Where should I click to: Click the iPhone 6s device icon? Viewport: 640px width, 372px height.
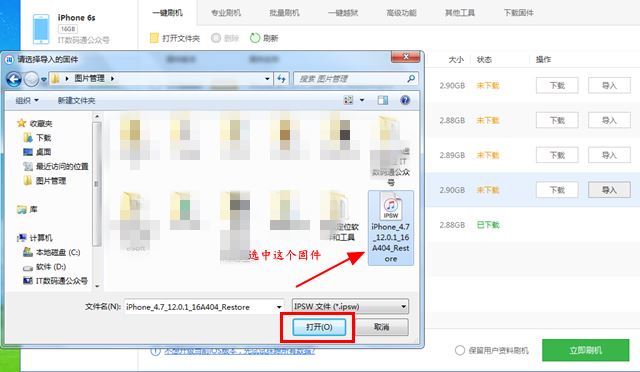click(x=41, y=29)
